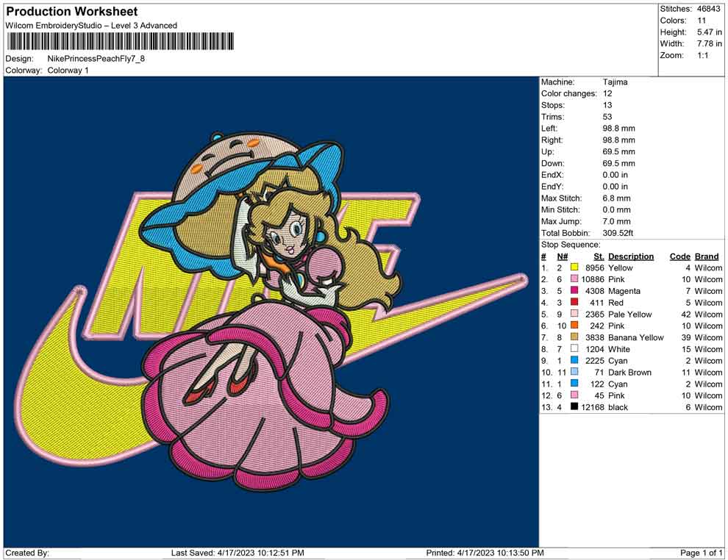The height and width of the screenshot is (560, 728).
Task: Select 'Wilcom' brand in the Magenta row
Action: [708, 291]
